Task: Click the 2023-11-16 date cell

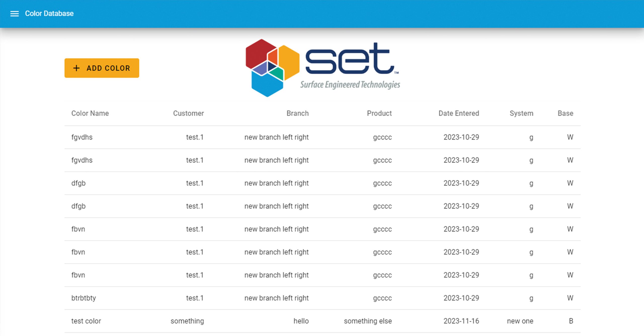Action: (461, 321)
